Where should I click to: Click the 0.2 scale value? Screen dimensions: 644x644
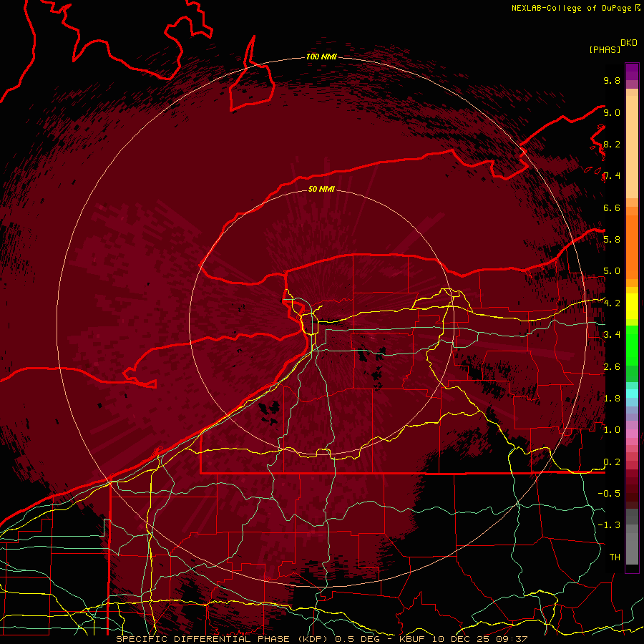[612, 462]
